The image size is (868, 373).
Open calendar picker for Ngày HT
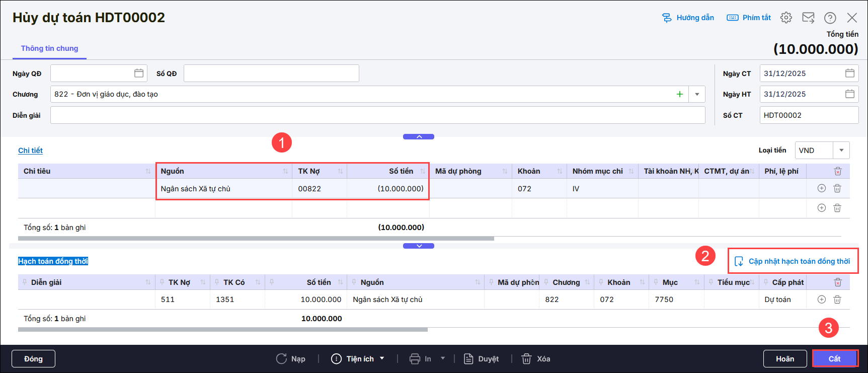click(850, 94)
